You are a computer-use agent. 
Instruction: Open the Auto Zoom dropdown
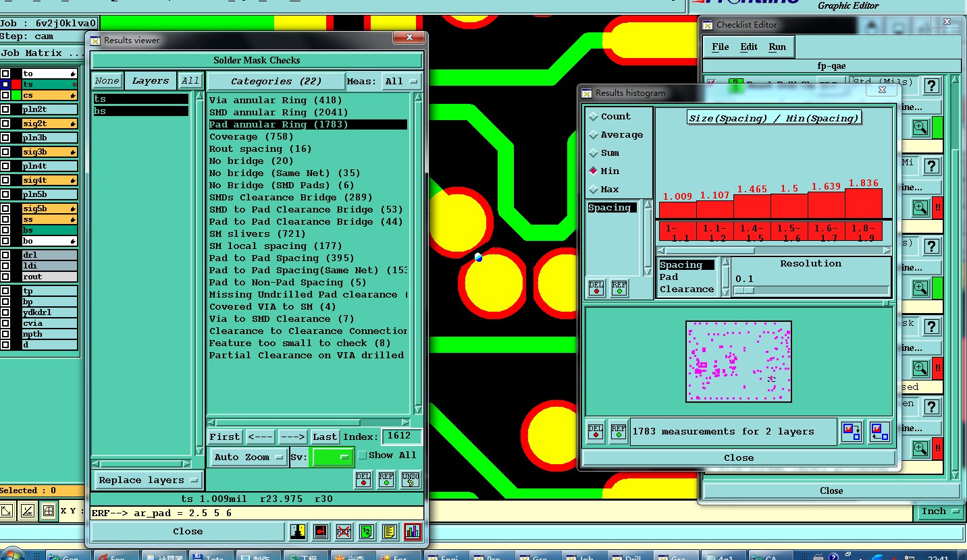point(249,457)
